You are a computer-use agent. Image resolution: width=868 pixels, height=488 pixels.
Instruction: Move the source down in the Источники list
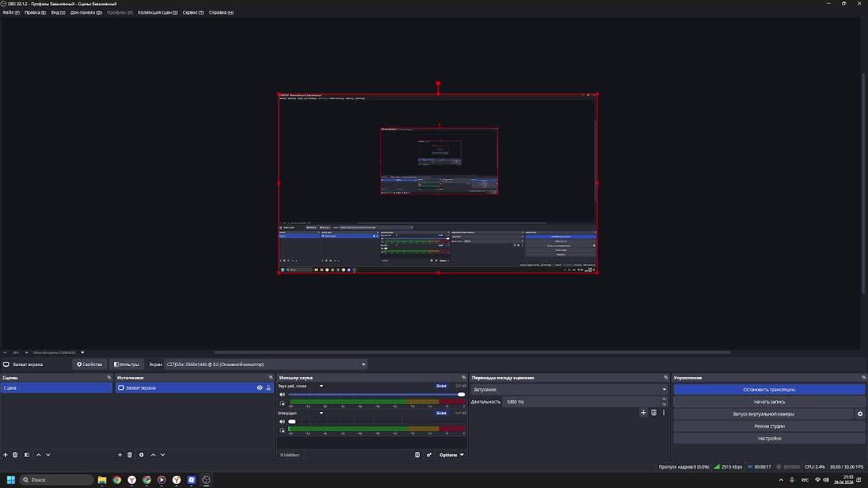tap(162, 455)
